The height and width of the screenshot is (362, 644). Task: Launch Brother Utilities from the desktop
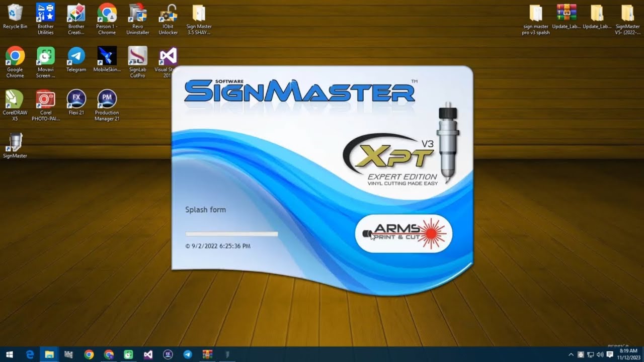click(46, 19)
